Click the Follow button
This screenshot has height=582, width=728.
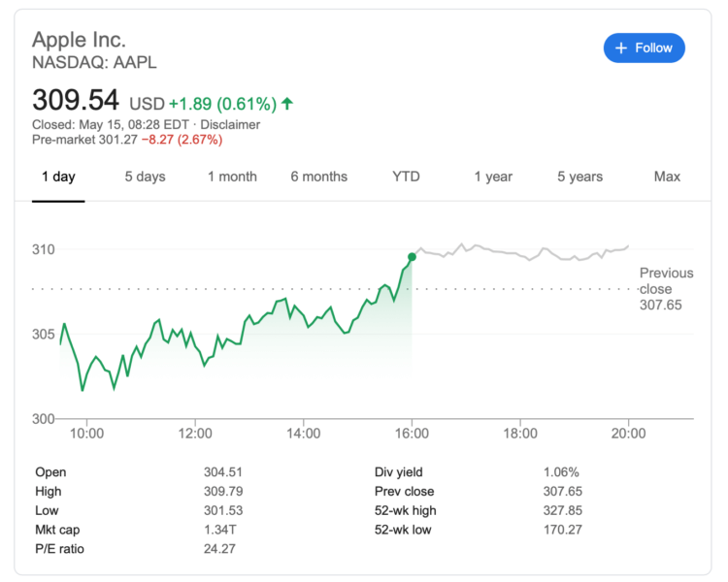pos(644,48)
